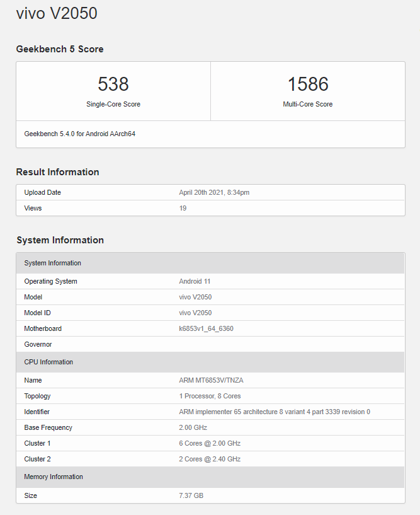The image size is (420, 515).
Task: Click the Topology label
Action: coord(37,396)
